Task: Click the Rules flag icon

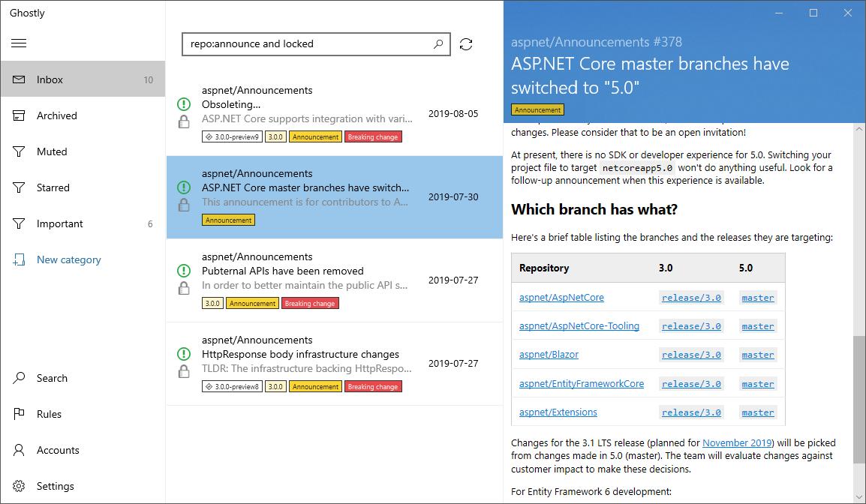Action: coord(19,413)
